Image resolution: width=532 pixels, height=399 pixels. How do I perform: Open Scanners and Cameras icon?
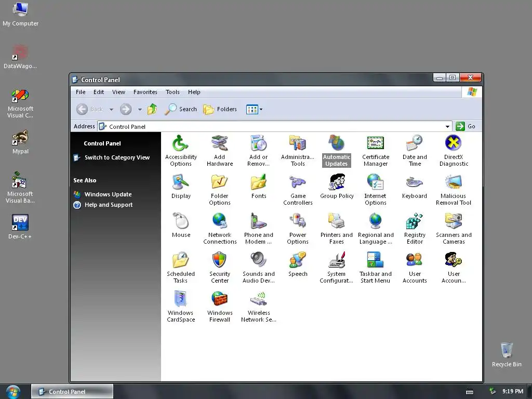click(454, 229)
